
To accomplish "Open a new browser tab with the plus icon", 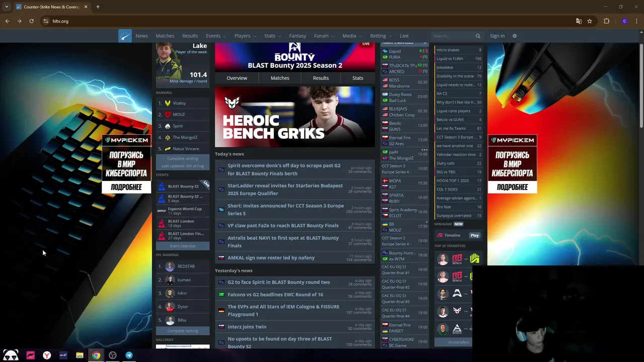I will pyautogui.click(x=98, y=7).
